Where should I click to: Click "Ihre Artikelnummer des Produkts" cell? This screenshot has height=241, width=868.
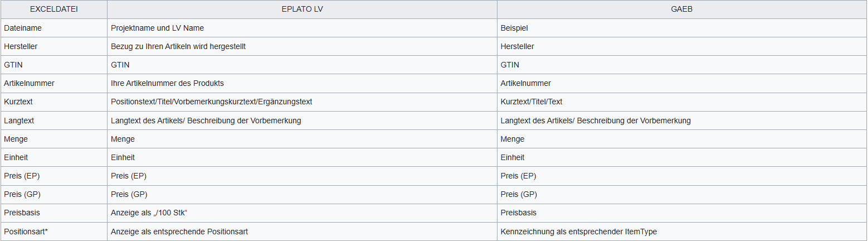tap(167, 83)
